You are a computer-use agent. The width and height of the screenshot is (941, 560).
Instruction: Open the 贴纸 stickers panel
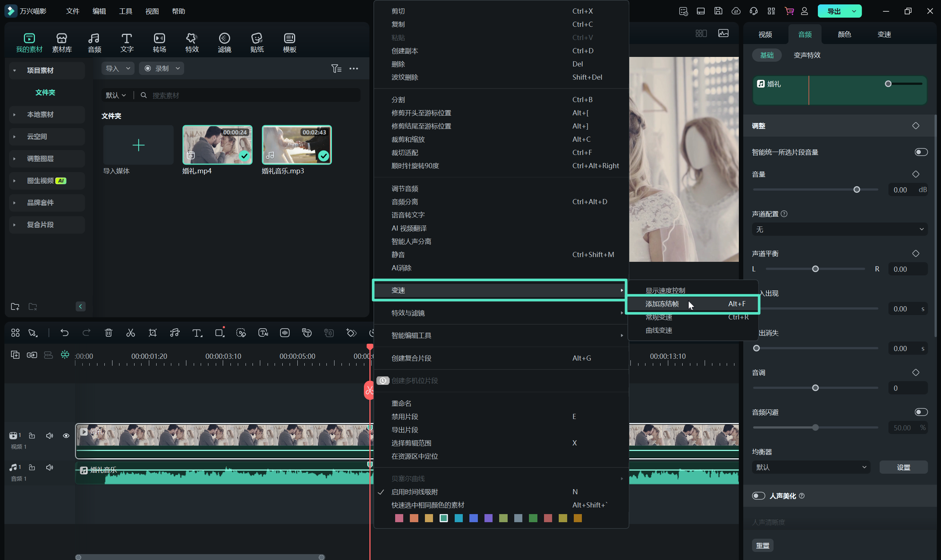[257, 42]
